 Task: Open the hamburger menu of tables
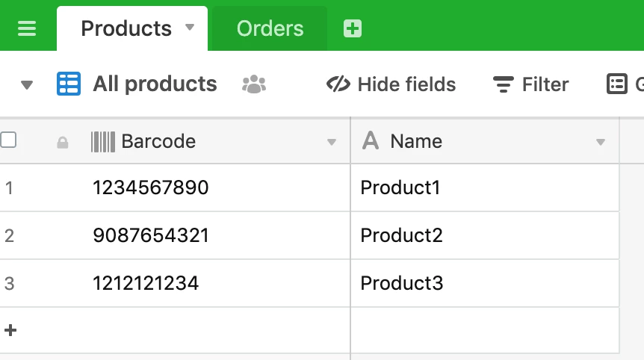(x=27, y=28)
